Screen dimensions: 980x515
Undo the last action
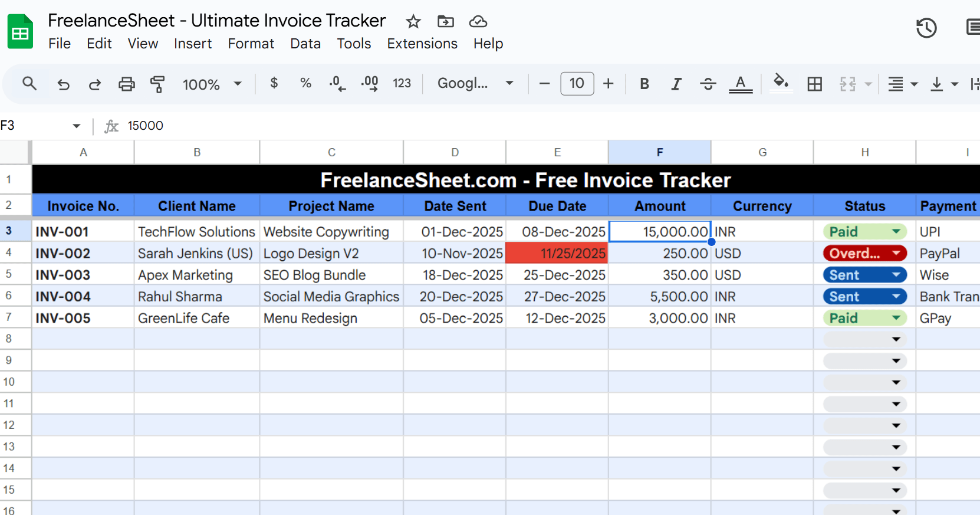click(63, 84)
